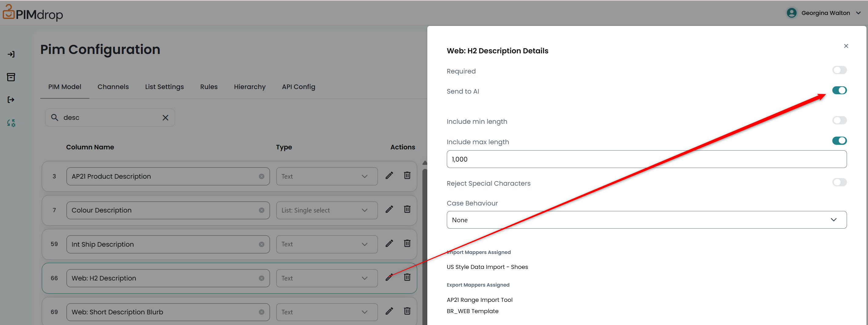Click the max length value field

point(646,159)
